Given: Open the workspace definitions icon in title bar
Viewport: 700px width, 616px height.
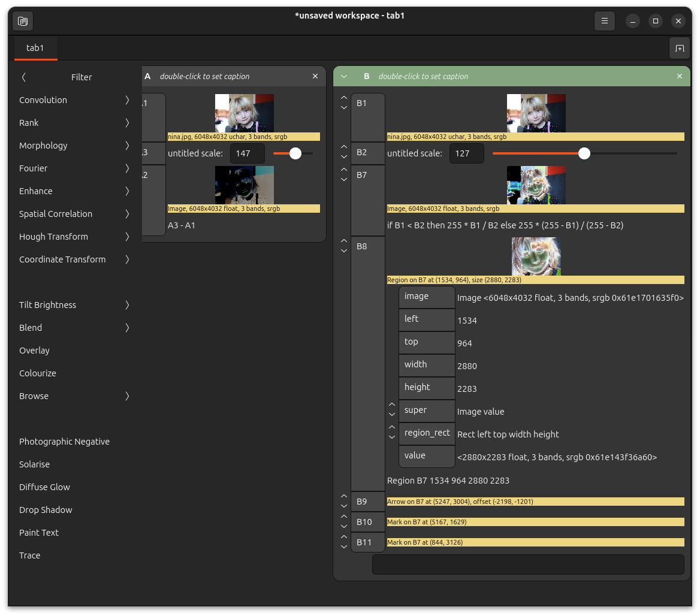Looking at the screenshot, I should pyautogui.click(x=23, y=21).
